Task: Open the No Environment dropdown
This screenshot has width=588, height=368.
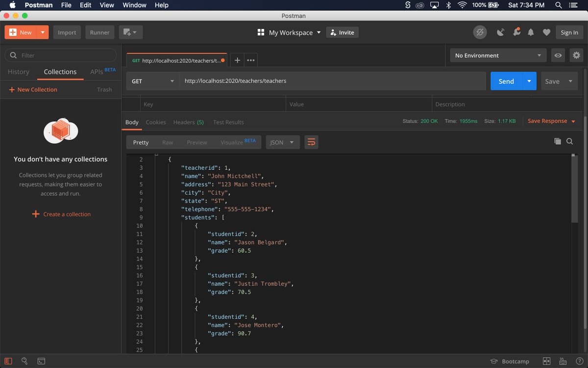Action: pos(498,55)
